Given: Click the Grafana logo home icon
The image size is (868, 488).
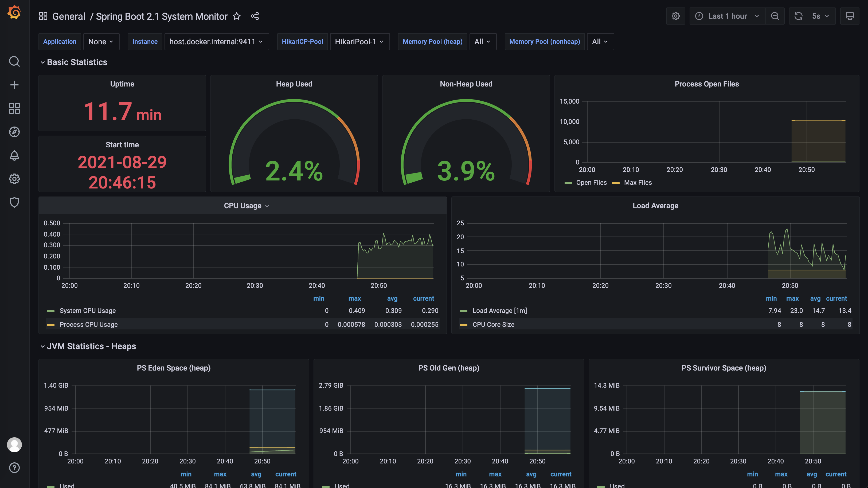Looking at the screenshot, I should coord(14,13).
